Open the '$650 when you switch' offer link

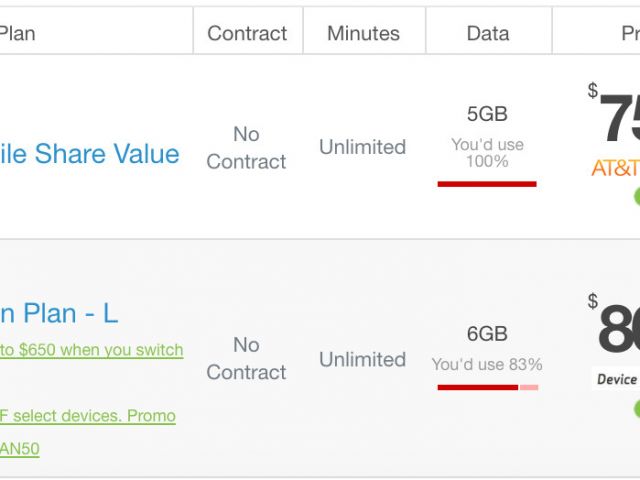[91, 350]
